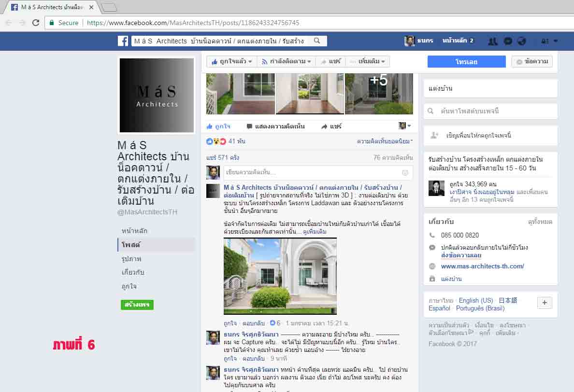The height and width of the screenshot is (392, 574).
Task: Click the globe icon beside the website link
Action: pos(432,266)
